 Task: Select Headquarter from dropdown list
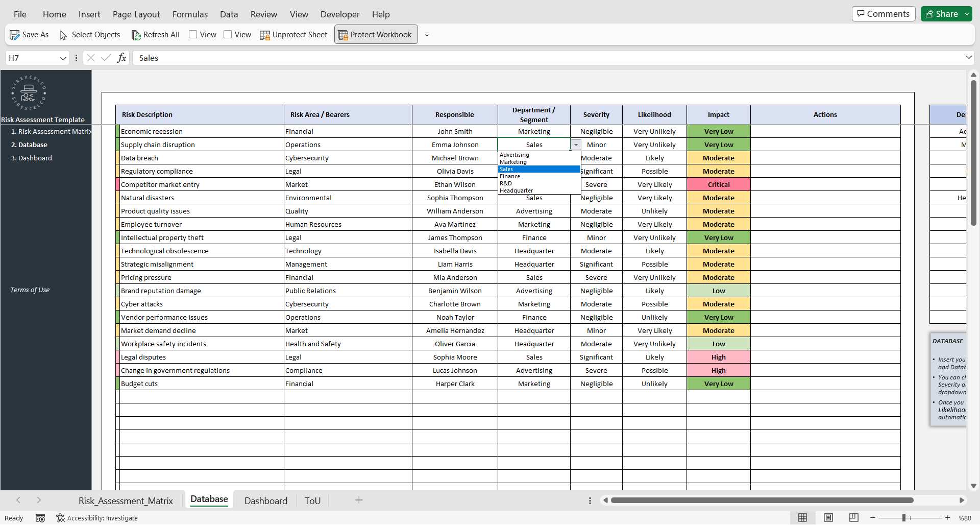(x=539, y=190)
